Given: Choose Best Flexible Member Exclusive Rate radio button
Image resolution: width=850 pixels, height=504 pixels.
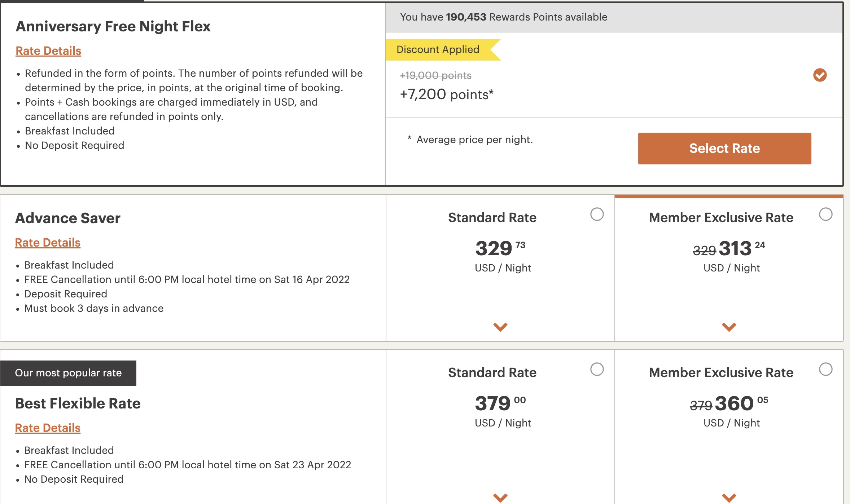Looking at the screenshot, I should click(x=825, y=369).
